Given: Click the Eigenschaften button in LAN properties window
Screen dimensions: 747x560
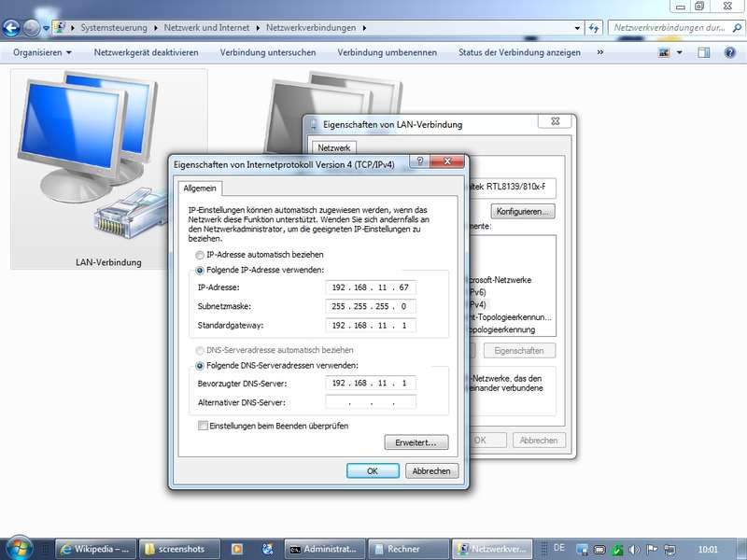Looking at the screenshot, I should [519, 351].
